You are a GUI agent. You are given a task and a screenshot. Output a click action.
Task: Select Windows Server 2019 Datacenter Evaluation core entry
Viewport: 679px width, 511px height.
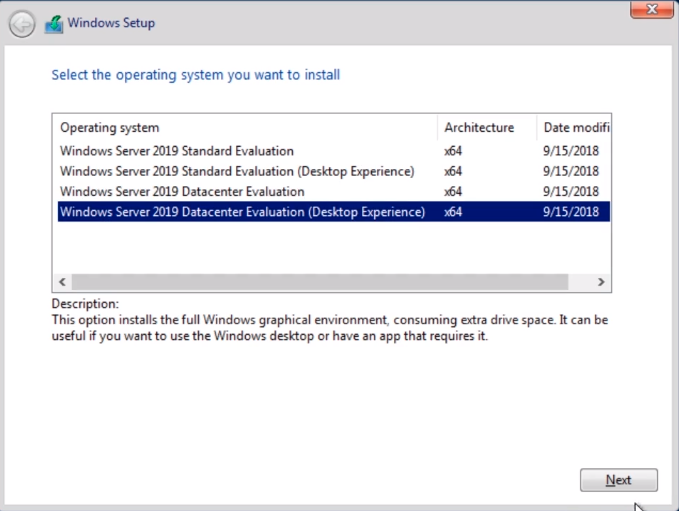(x=333, y=191)
